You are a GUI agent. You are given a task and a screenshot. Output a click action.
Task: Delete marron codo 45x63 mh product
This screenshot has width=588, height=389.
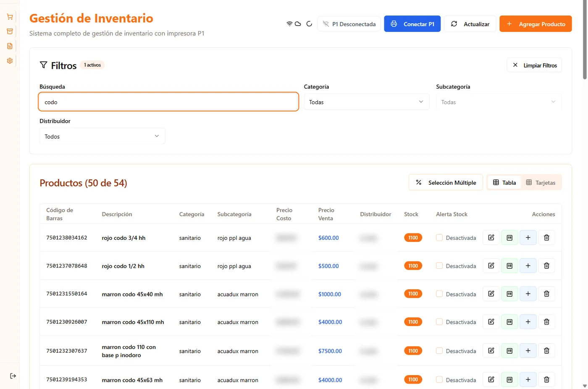coord(546,380)
